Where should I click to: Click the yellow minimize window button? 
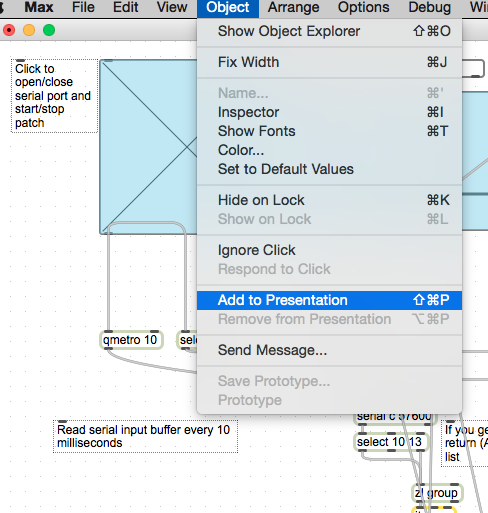(29, 30)
